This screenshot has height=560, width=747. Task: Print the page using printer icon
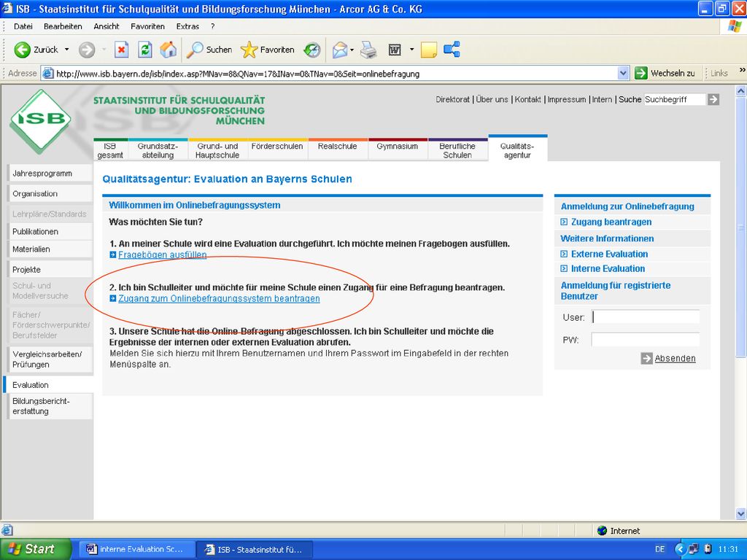[x=368, y=50]
